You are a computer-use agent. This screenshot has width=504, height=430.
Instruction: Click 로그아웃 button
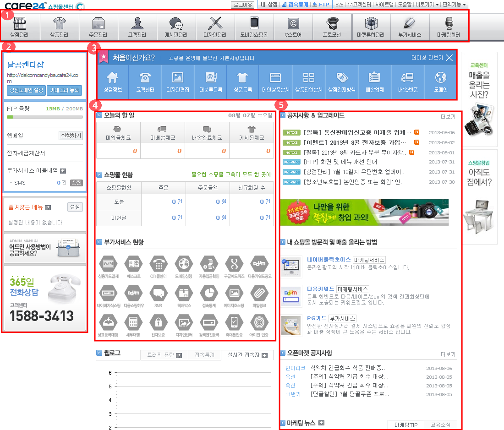tap(243, 5)
